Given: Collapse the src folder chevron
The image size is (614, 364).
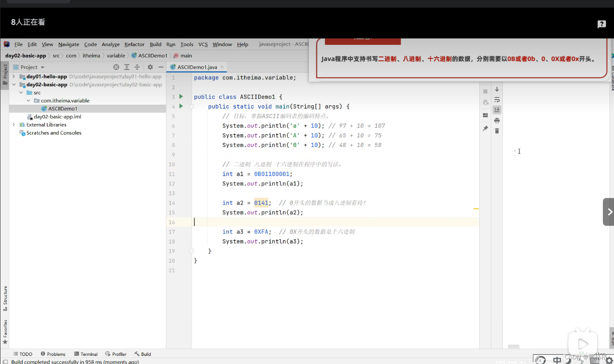Looking at the screenshot, I should click(21, 92).
